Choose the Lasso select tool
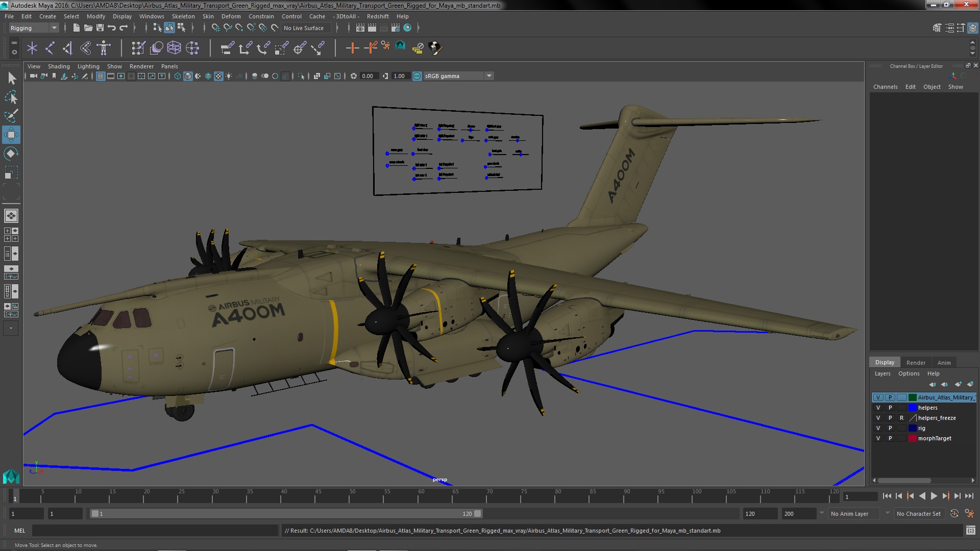 point(11,97)
